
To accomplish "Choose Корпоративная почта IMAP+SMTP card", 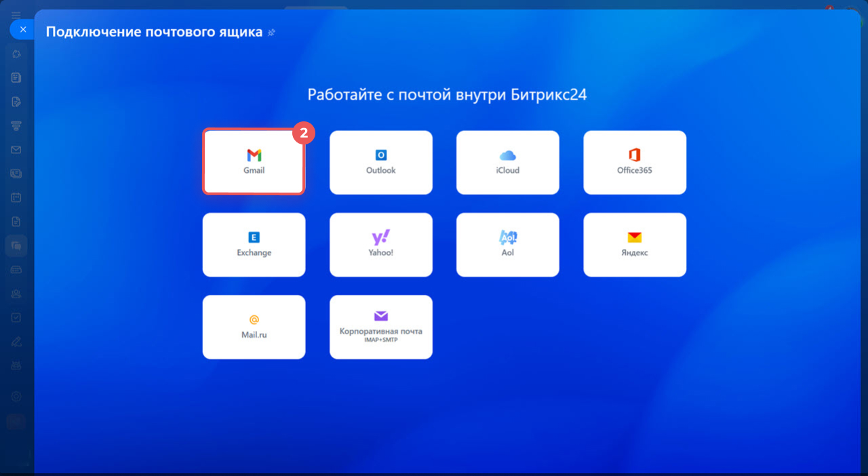I will pyautogui.click(x=381, y=327).
